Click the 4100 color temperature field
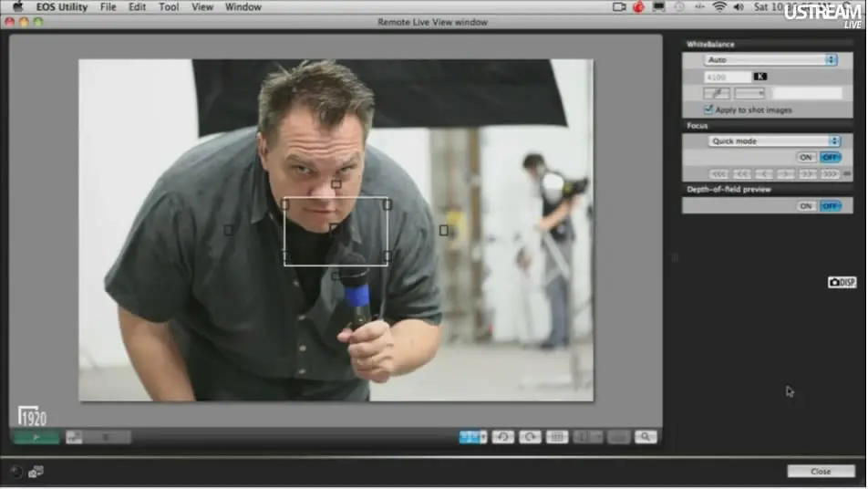Image resolution: width=868 pixels, height=489 pixels. (x=728, y=77)
